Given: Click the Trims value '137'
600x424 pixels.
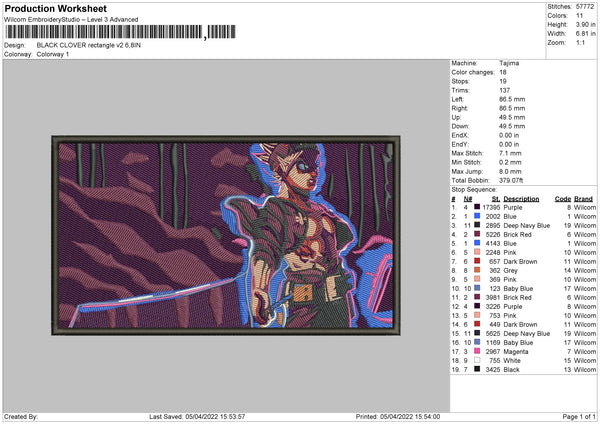Looking at the screenshot, I should click(x=505, y=90).
